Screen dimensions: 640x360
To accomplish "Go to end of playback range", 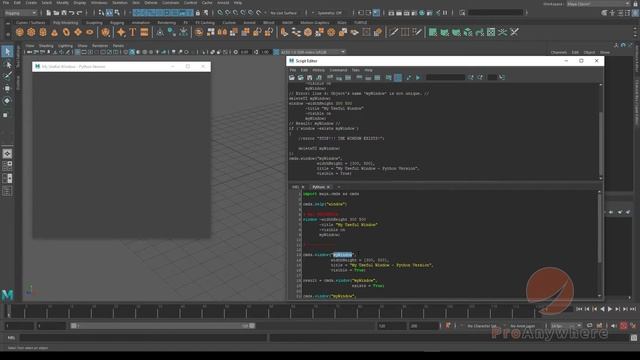I will (x=633, y=309).
